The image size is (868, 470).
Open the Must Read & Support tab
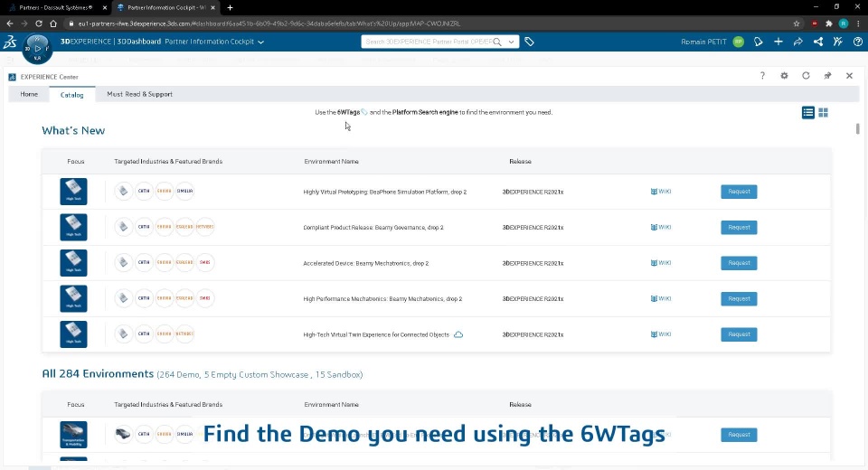139,94
